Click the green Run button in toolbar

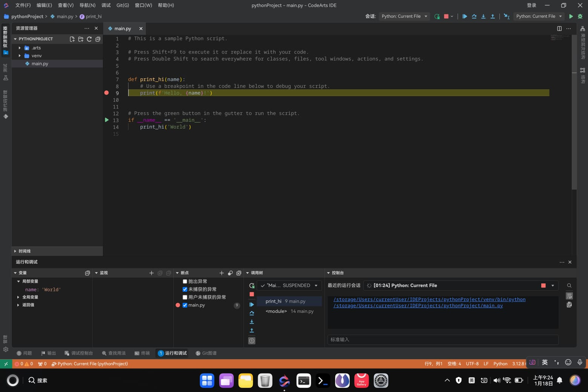(571, 17)
